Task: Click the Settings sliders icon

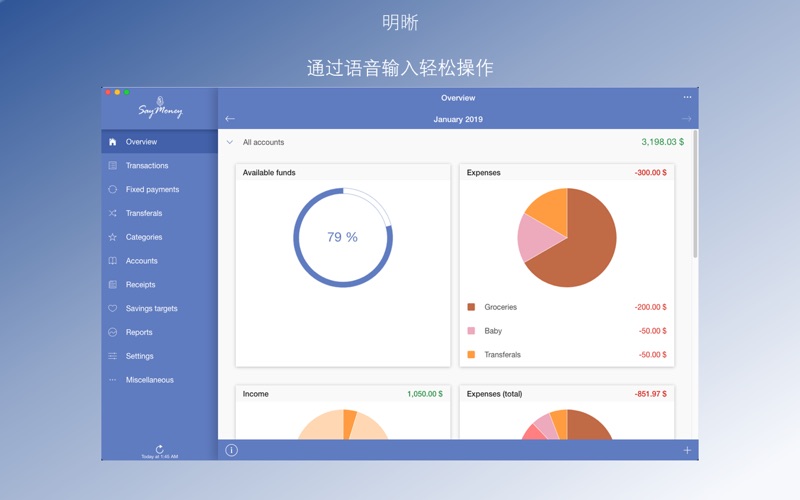Action: click(113, 356)
